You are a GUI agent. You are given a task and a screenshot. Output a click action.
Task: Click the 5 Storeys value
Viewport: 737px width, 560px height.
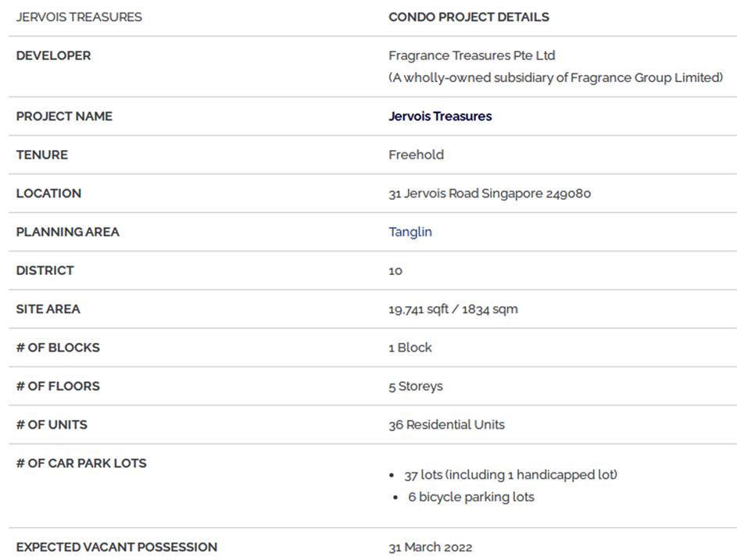coord(416,387)
